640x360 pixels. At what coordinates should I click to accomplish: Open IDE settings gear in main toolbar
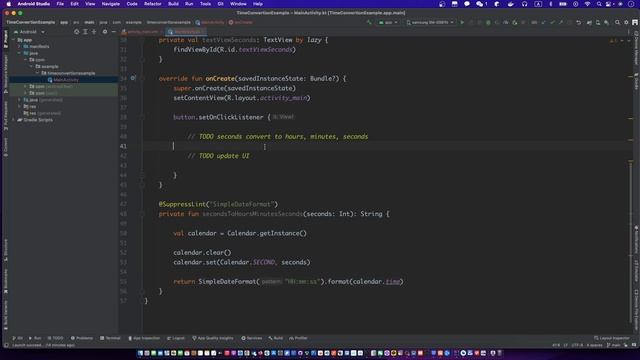pos(626,22)
